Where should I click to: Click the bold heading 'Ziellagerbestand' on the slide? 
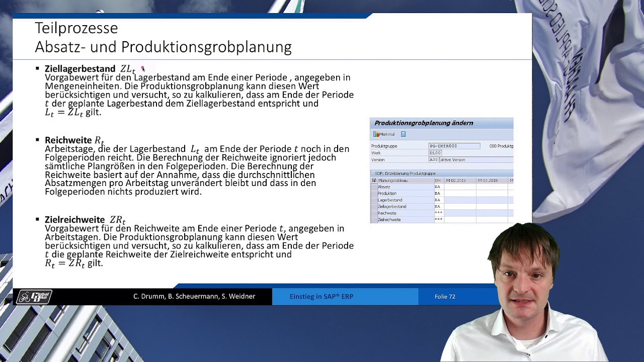(x=80, y=69)
